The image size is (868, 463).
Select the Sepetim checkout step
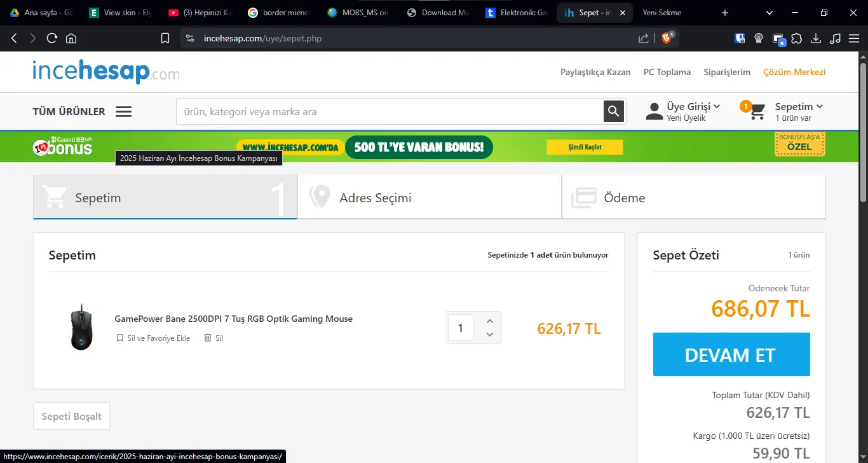click(x=165, y=198)
